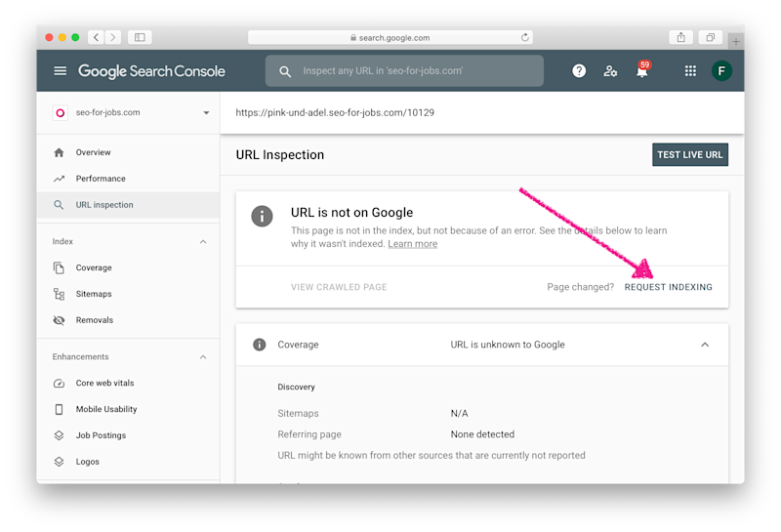Select URL inspection in the sidebar

click(x=104, y=205)
